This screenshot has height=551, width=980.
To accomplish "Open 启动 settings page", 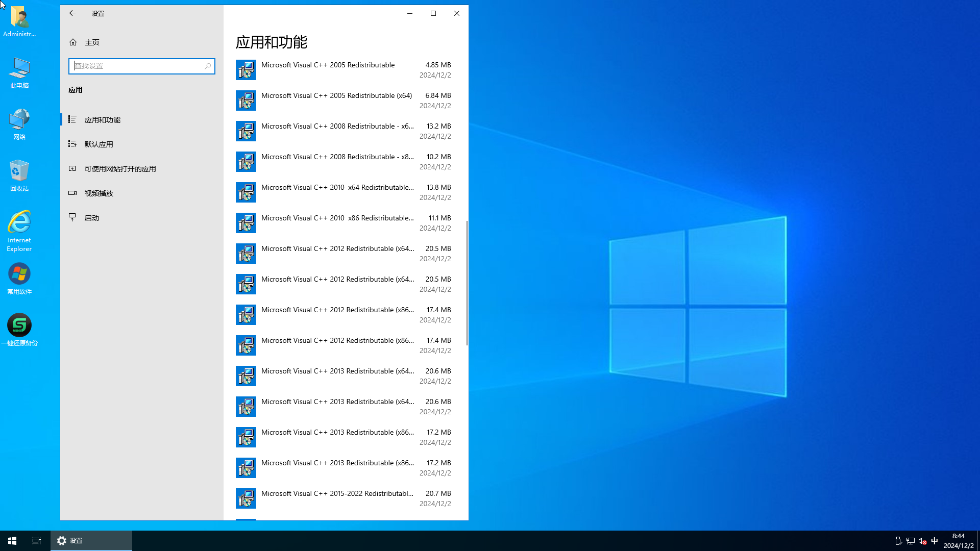I will pyautogui.click(x=142, y=218).
